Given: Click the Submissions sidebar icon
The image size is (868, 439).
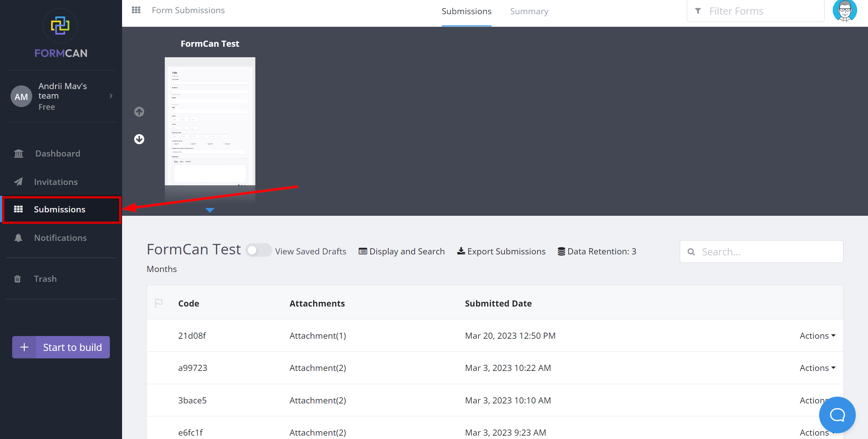Looking at the screenshot, I should [18, 209].
